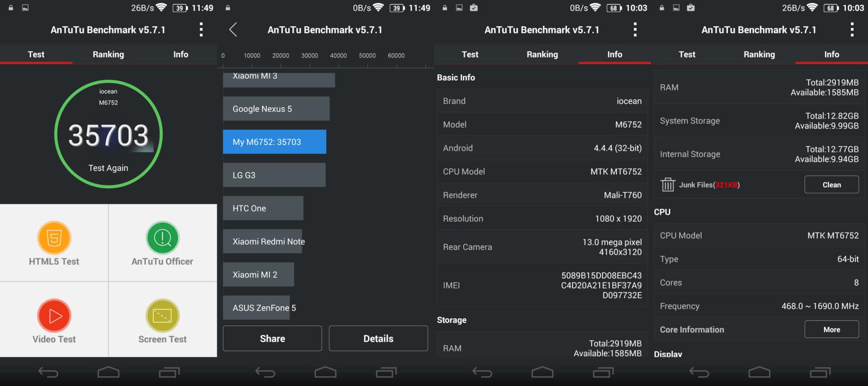868x386 pixels.
Task: Run the Screen Test
Action: tap(162, 321)
